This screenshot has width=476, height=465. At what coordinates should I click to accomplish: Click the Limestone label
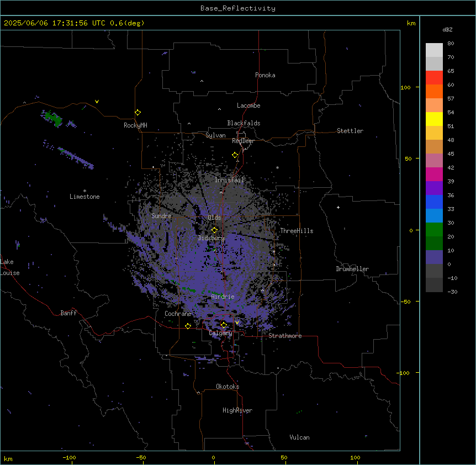[84, 197]
